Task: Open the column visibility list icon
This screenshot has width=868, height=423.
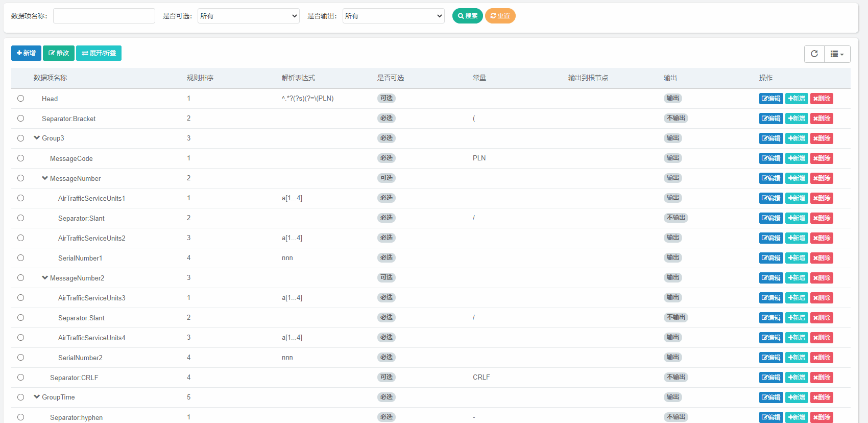Action: pyautogui.click(x=837, y=54)
